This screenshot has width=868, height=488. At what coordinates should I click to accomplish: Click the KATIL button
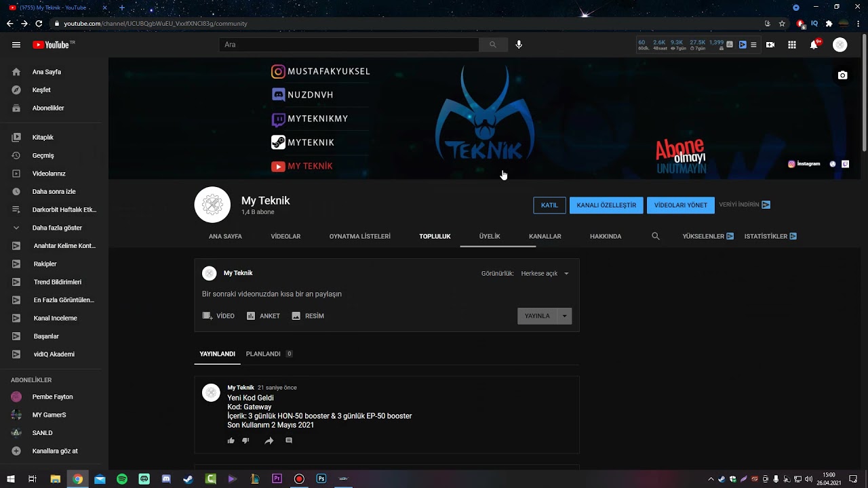click(549, 205)
